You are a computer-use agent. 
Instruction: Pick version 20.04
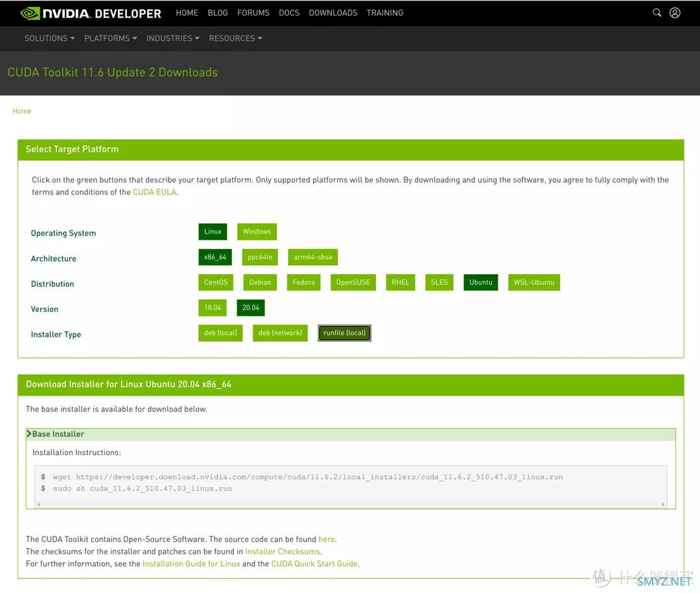[250, 307]
